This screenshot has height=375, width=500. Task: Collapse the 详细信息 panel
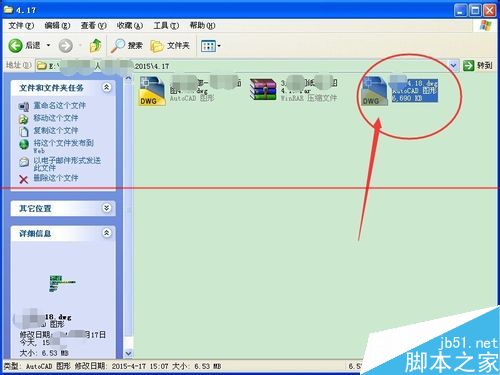106,233
